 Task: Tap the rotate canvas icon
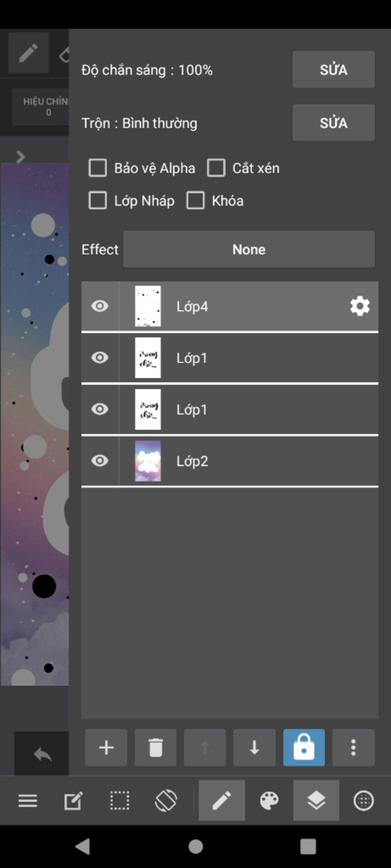click(x=166, y=800)
